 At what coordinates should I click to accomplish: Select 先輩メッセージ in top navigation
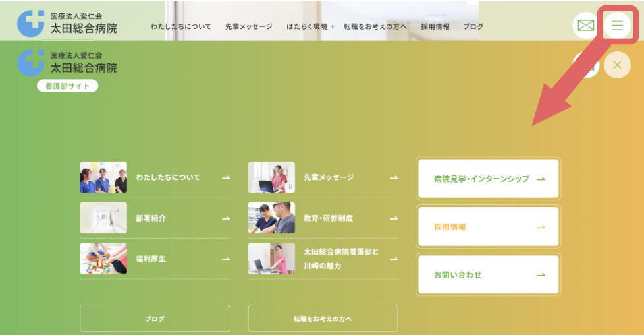(248, 27)
